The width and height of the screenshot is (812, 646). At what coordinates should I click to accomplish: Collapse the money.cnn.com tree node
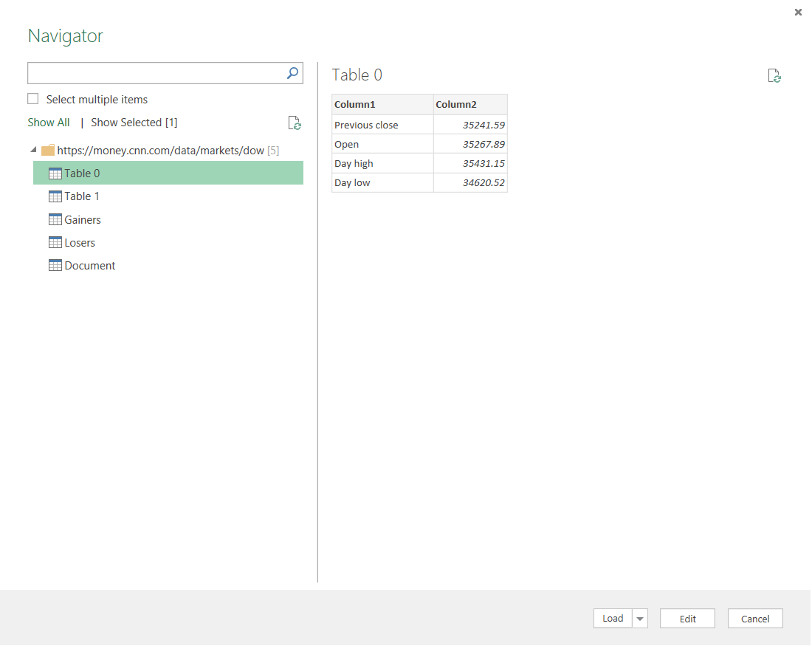pyautogui.click(x=34, y=150)
